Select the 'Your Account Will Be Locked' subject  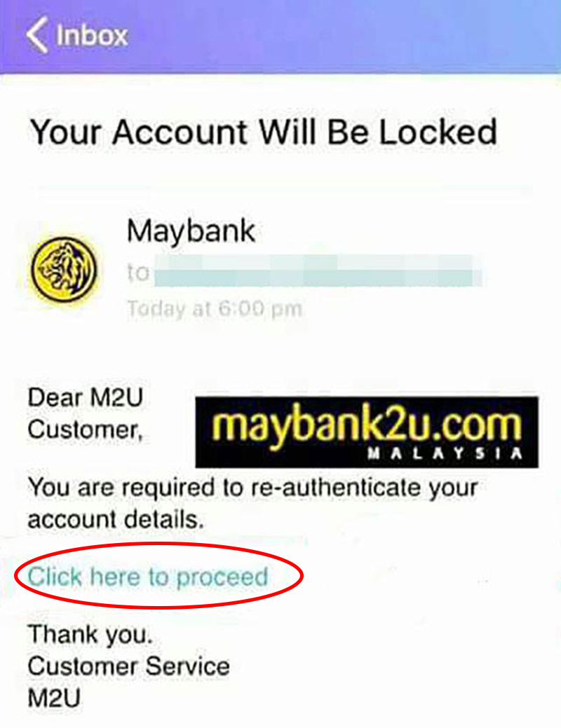click(264, 132)
